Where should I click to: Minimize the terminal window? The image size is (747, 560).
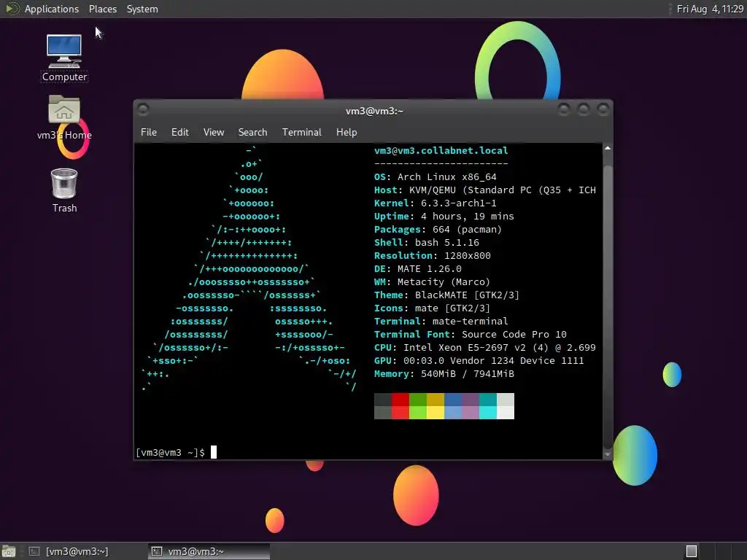click(x=564, y=109)
